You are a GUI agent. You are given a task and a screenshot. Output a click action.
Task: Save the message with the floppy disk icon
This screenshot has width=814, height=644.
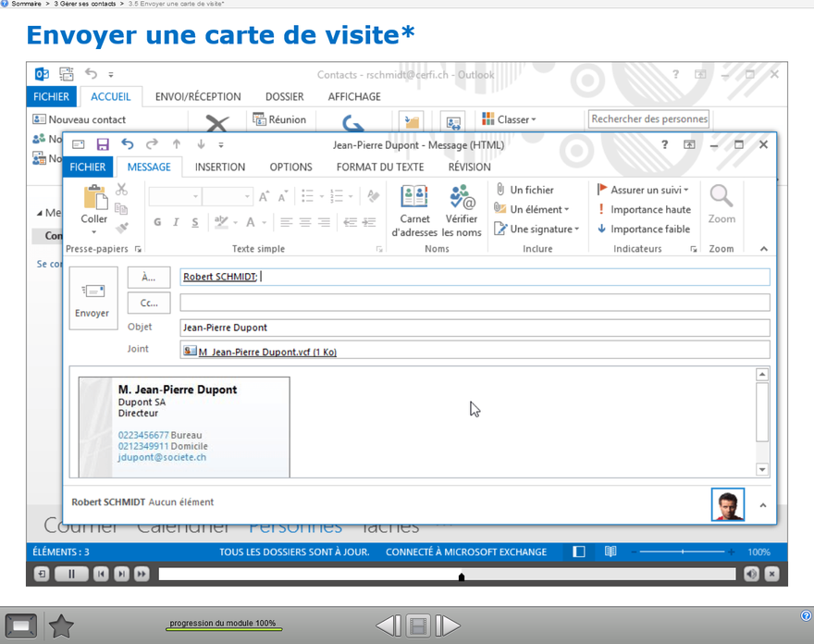point(103,144)
